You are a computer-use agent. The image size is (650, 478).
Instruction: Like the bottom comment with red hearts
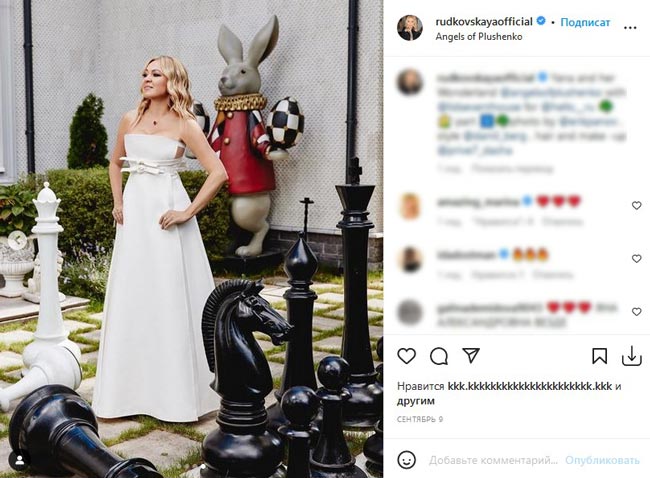(636, 312)
